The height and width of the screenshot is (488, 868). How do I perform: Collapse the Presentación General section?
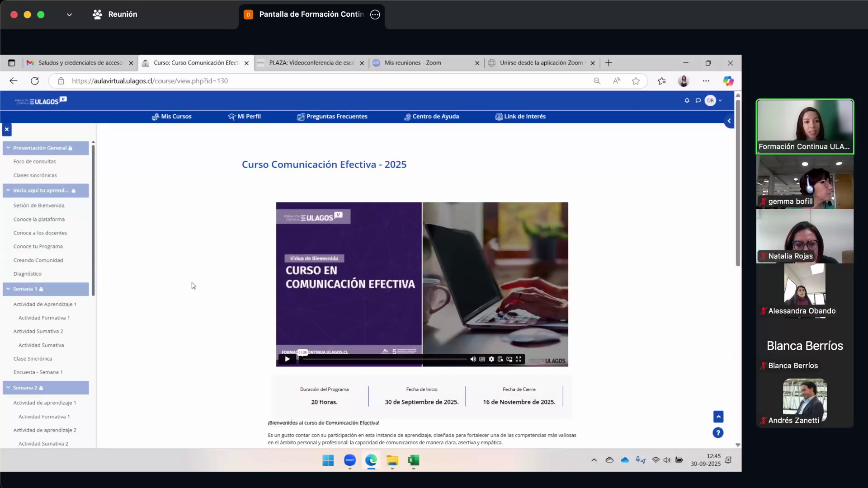point(8,148)
